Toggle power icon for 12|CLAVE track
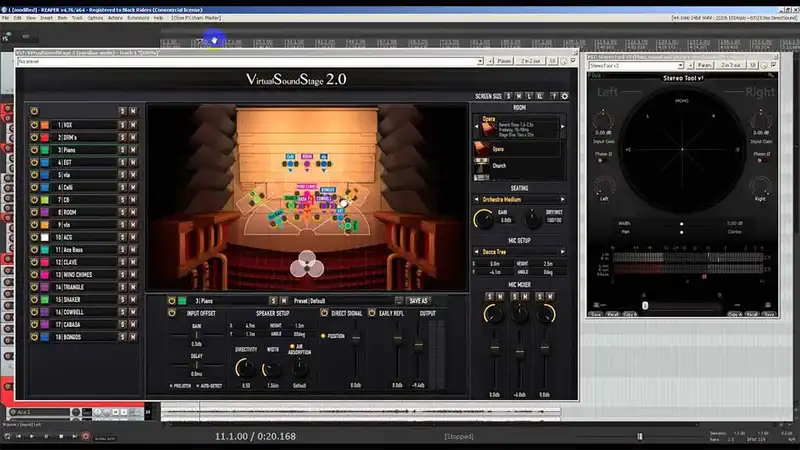This screenshot has height=450, width=800. (x=34, y=262)
